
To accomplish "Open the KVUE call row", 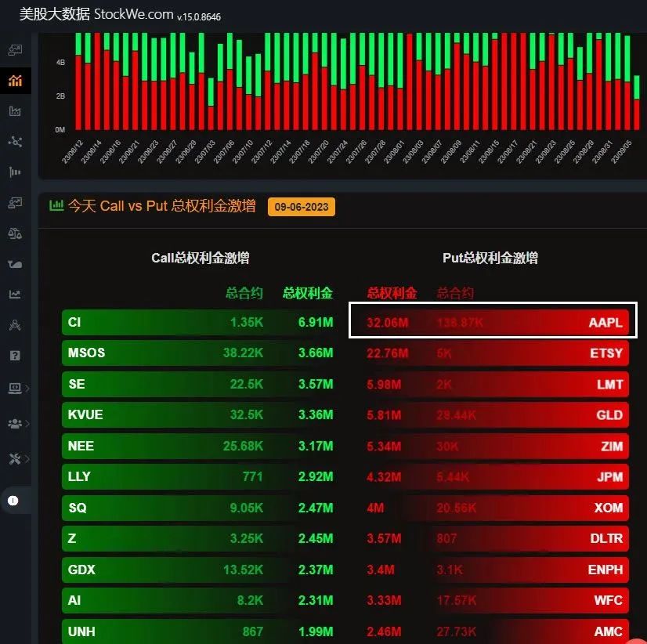I will [x=200, y=415].
